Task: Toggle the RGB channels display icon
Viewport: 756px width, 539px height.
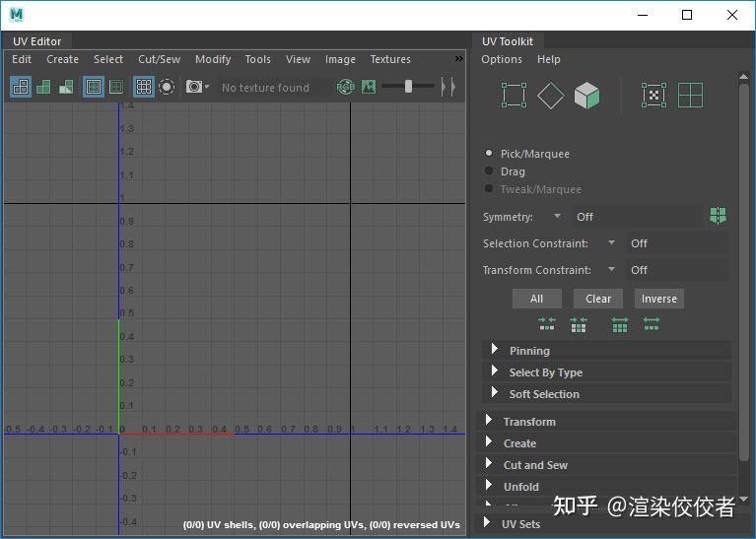Action: click(x=346, y=87)
